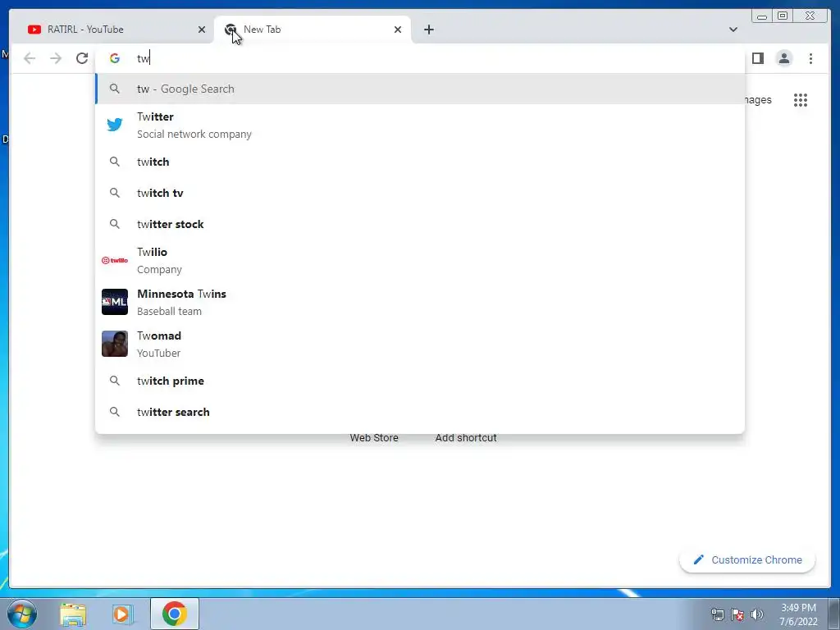Open the Chrome profile avatar
This screenshot has height=630, width=840.
pos(783,58)
